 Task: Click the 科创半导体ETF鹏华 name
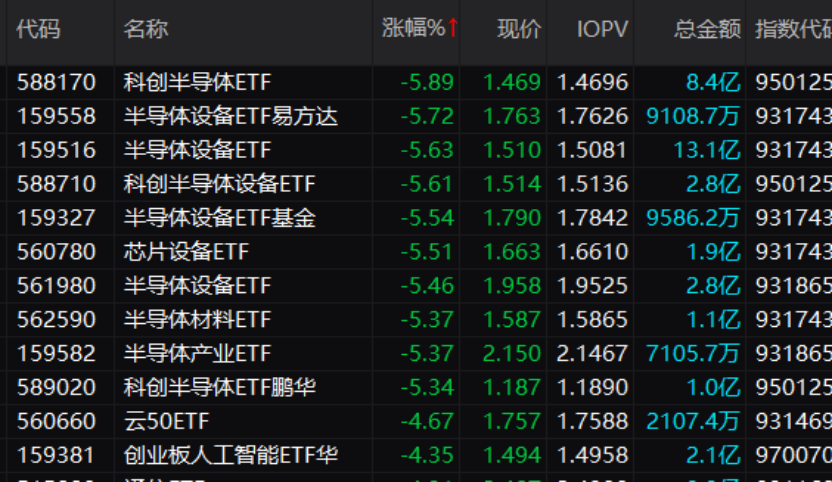click(x=219, y=387)
